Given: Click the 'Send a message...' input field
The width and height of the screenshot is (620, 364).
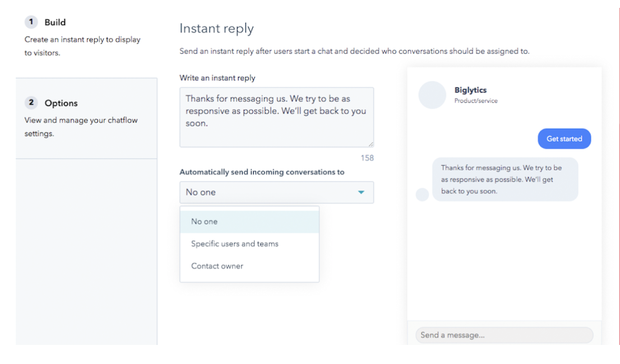Looking at the screenshot, I should point(504,335).
